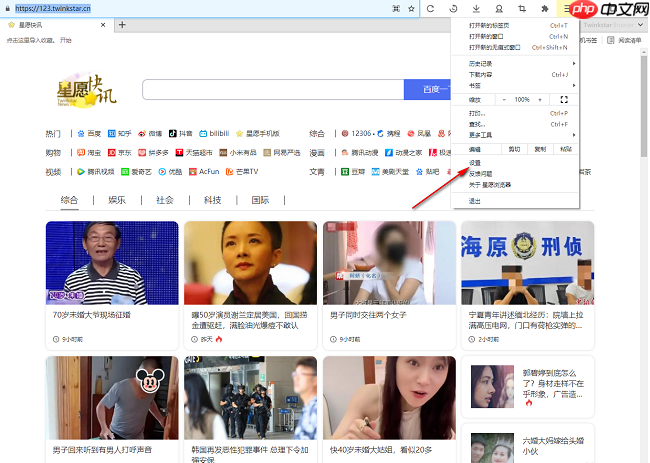Open the 爱奇艺 video shortcut
This screenshot has height=463, width=650.
coord(136,172)
